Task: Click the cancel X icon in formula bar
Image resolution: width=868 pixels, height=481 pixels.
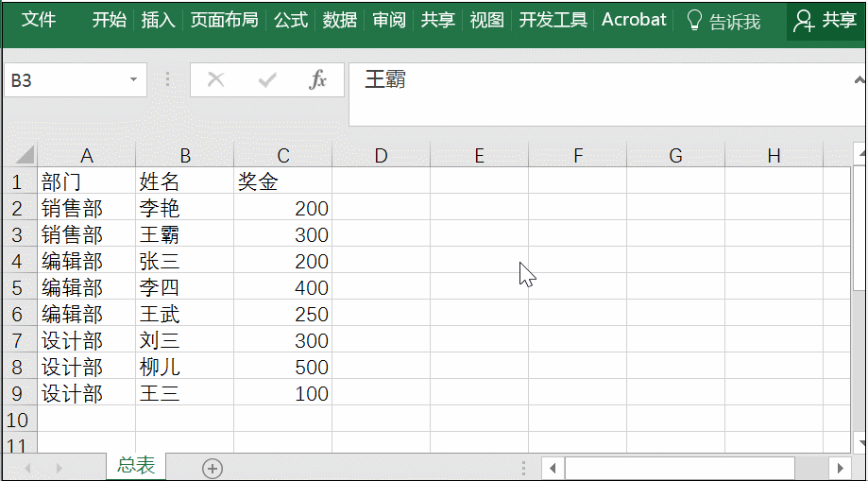Action: [x=215, y=80]
